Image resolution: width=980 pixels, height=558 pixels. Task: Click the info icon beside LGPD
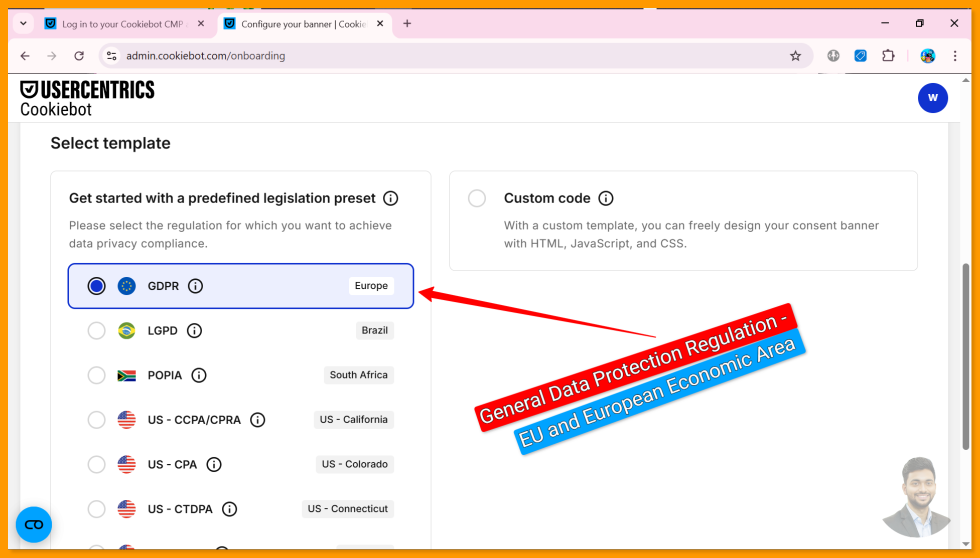tap(194, 330)
